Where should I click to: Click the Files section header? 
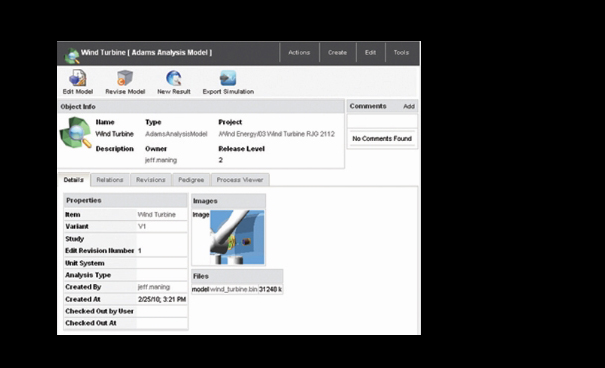pos(237,276)
